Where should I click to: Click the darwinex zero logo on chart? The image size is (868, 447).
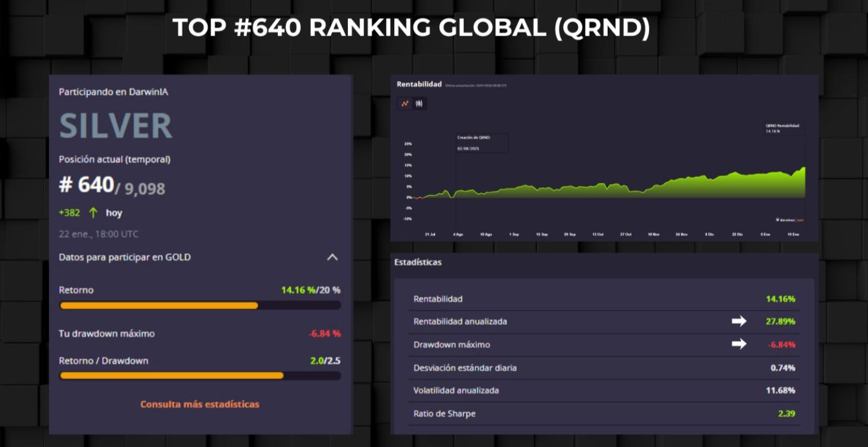point(789,219)
